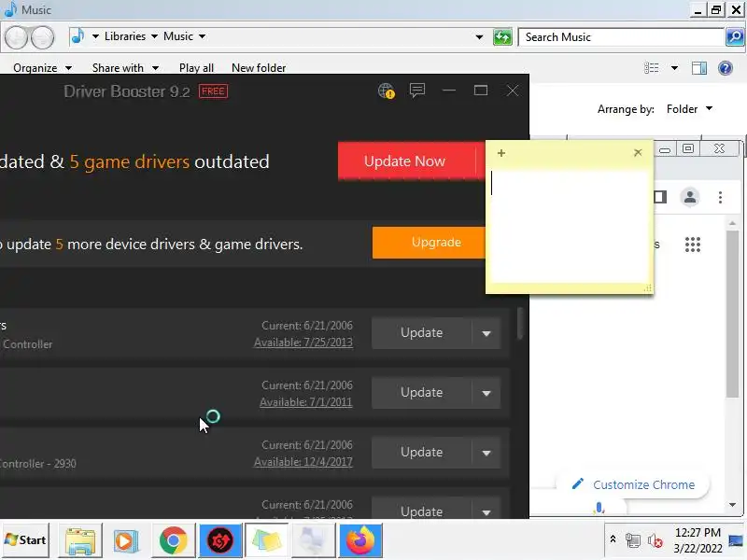Click Chrome side panel icon

[x=660, y=197]
